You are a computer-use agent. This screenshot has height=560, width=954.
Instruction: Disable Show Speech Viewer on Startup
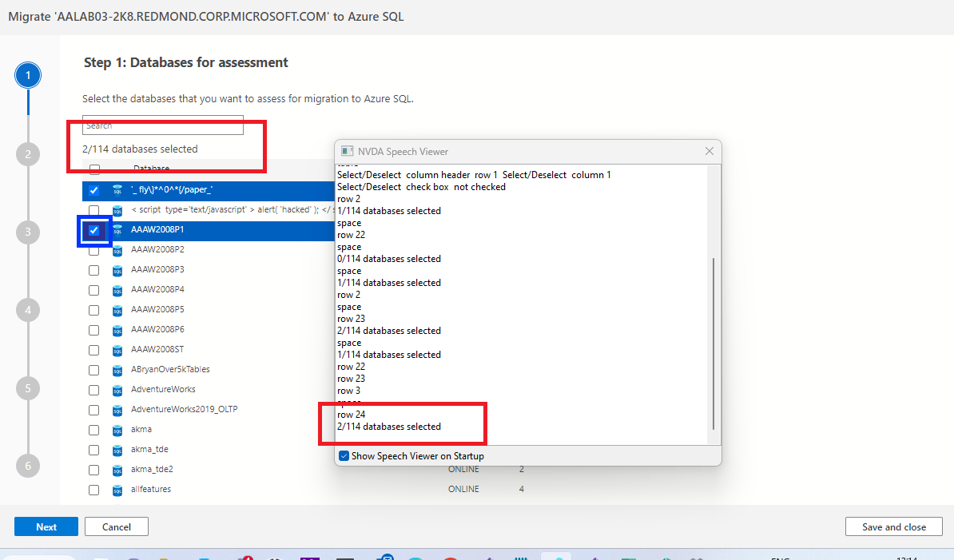[344, 455]
